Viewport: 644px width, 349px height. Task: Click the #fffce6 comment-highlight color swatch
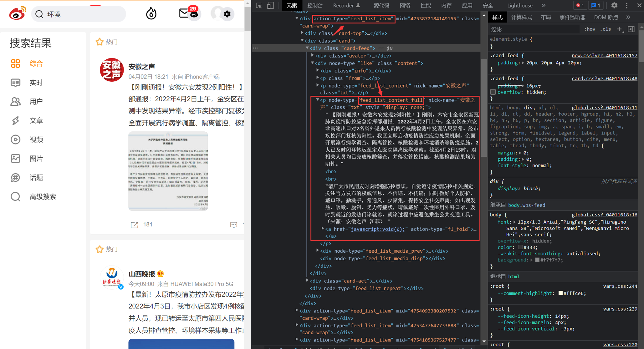click(x=560, y=293)
